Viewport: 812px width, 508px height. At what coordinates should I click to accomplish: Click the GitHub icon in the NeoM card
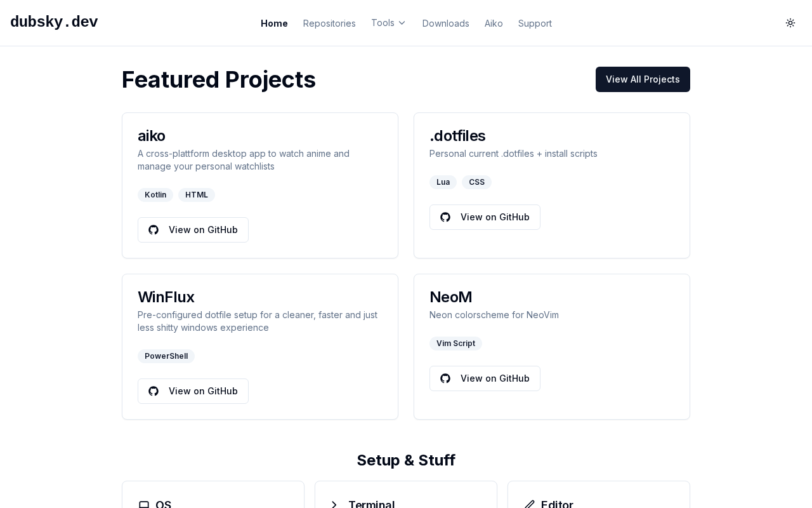pyautogui.click(x=445, y=378)
